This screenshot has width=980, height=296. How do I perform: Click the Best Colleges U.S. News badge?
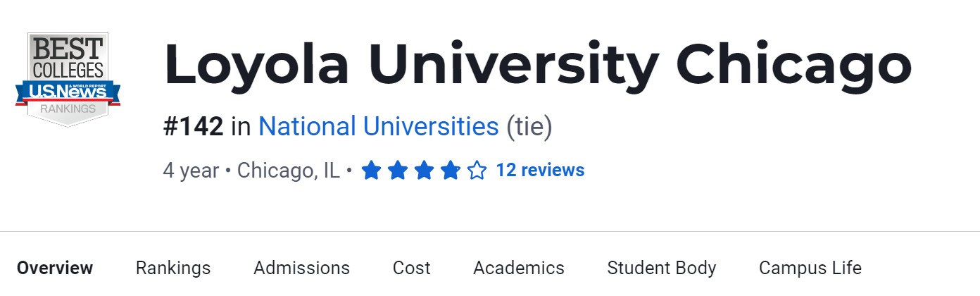68,79
